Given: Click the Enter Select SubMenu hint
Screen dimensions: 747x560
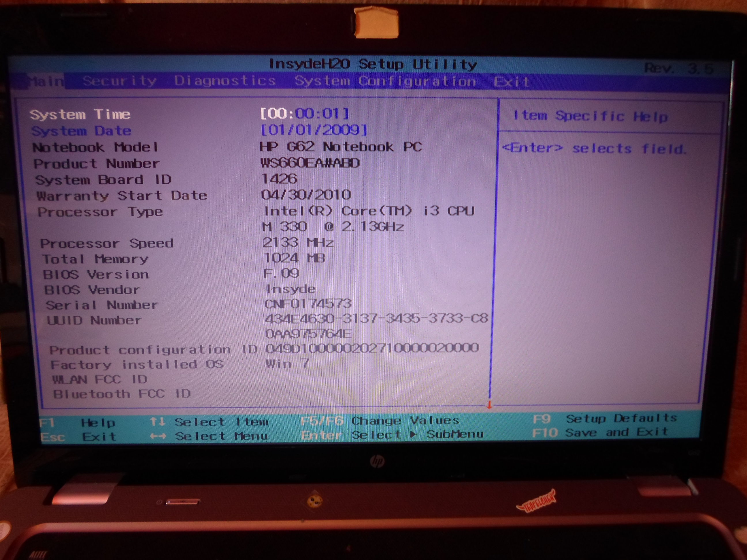Looking at the screenshot, I should (x=392, y=434).
